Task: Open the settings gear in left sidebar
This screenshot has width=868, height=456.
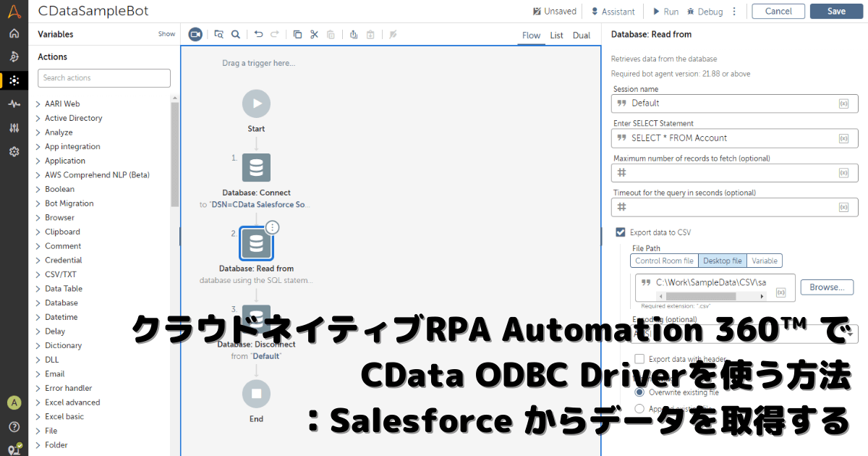Action: click(14, 151)
